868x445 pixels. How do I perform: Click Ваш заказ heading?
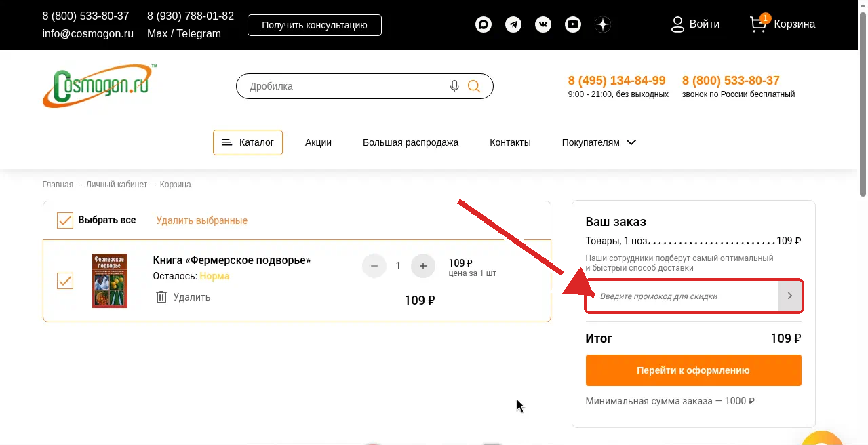pyautogui.click(x=616, y=222)
